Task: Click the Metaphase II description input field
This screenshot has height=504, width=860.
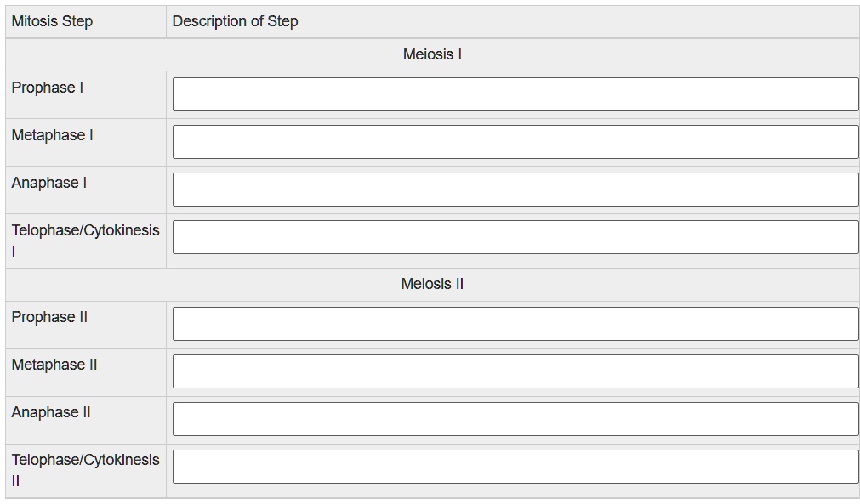Action: pos(515,371)
